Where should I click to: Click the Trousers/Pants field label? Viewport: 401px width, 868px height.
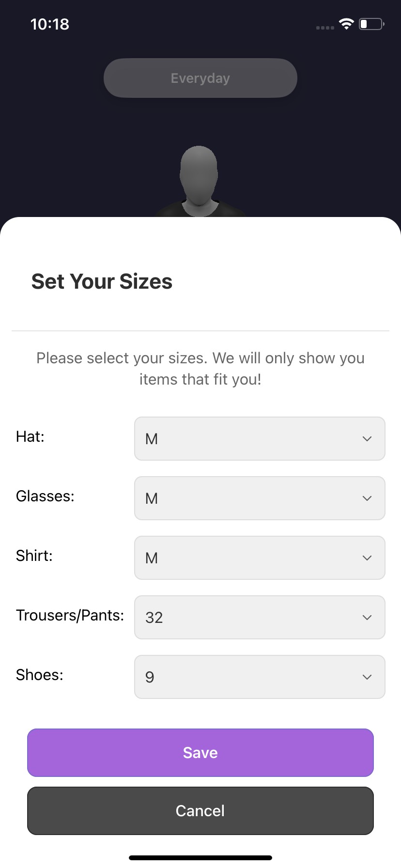point(70,615)
